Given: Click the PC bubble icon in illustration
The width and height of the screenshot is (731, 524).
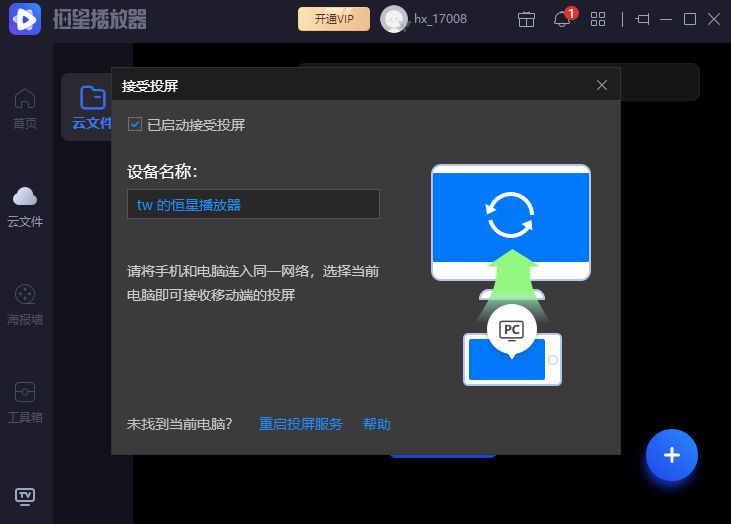Looking at the screenshot, I should (x=512, y=330).
